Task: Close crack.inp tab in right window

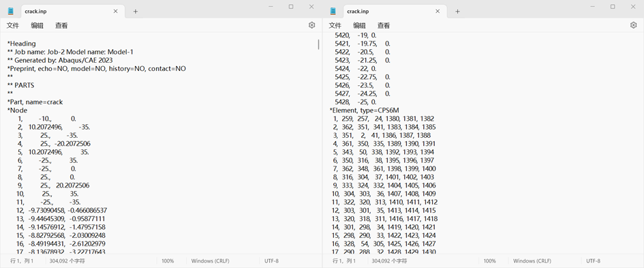Action: [438, 12]
